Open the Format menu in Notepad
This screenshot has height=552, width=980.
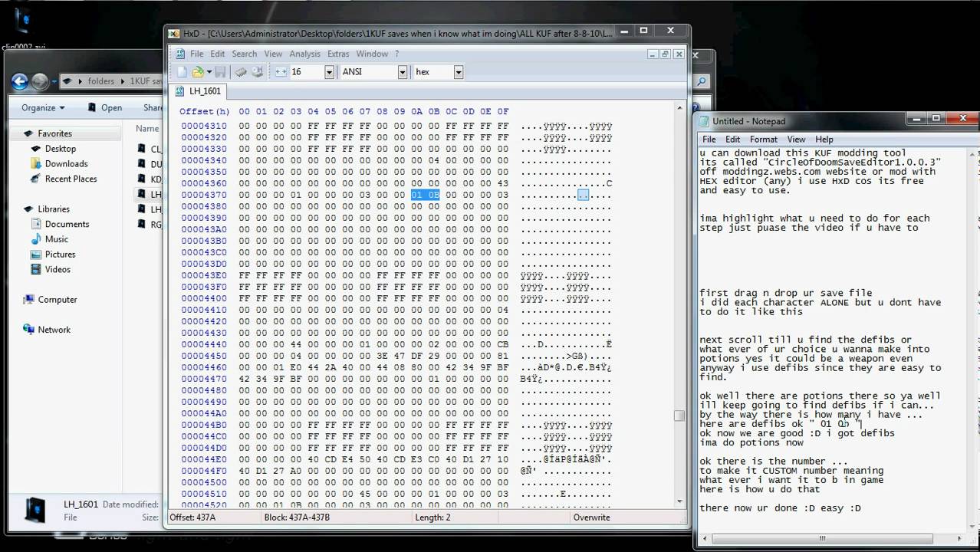click(763, 140)
